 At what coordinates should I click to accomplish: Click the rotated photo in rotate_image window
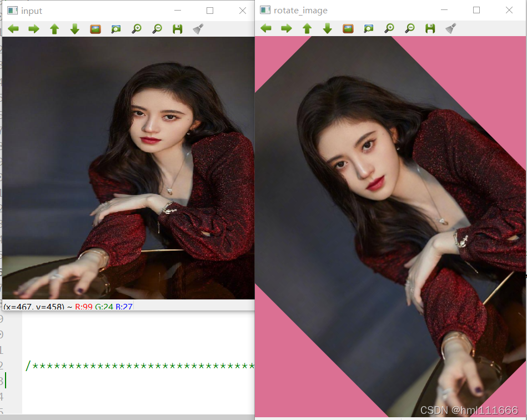(x=390, y=227)
